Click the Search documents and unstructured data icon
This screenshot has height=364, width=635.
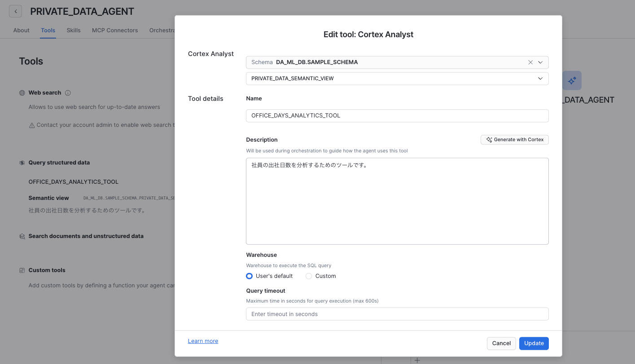pos(22,236)
